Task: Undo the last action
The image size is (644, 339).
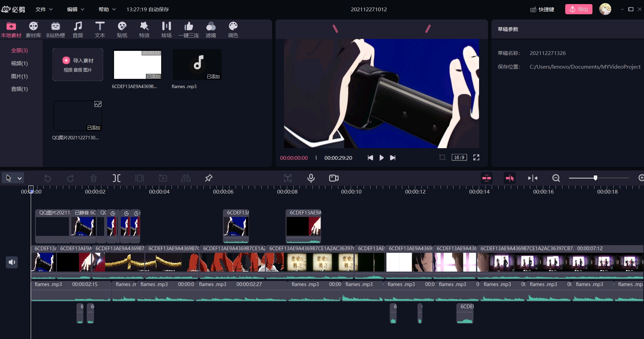Action: pyautogui.click(x=47, y=178)
